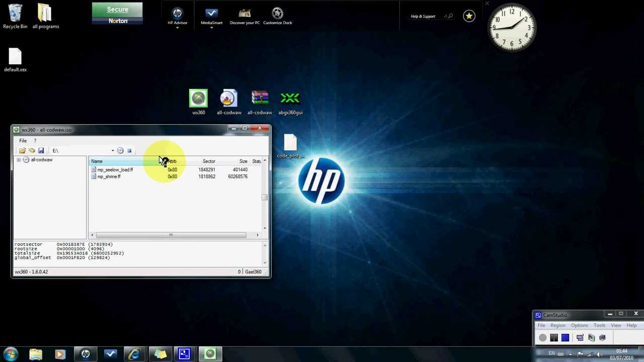644x362 pixels.
Task: Expand the all-codwaw tree node
Action: (19, 160)
